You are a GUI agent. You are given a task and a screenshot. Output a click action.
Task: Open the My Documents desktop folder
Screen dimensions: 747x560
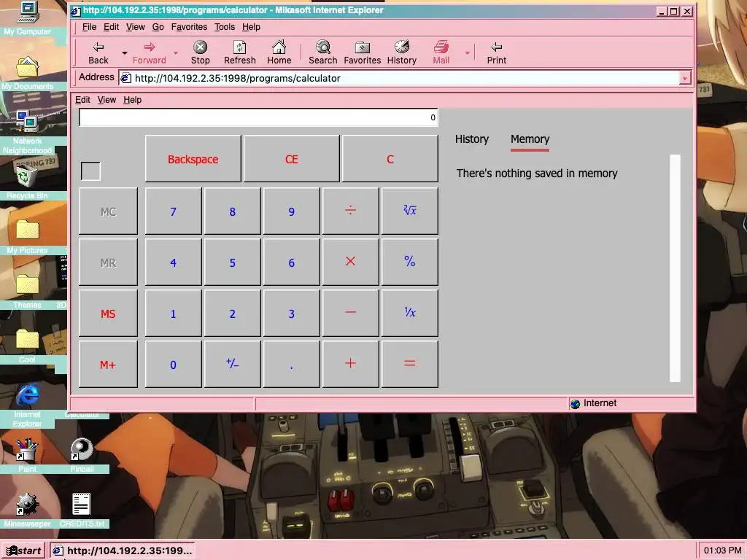tap(27, 73)
